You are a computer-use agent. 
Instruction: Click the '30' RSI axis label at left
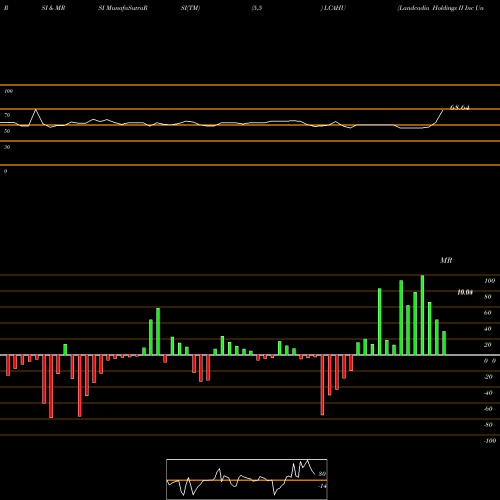[7, 147]
